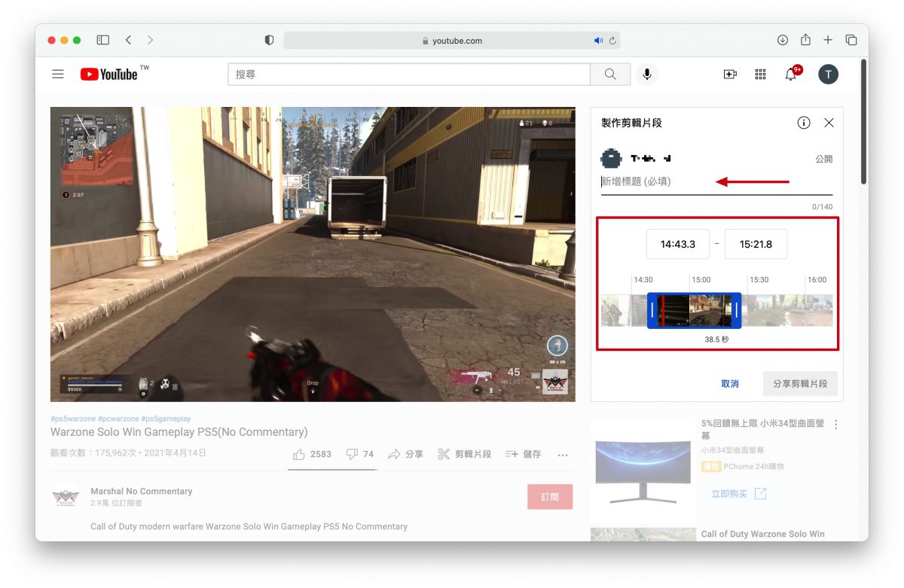Like the video with thumbs up
Viewport: 904px width, 588px height.
point(312,454)
